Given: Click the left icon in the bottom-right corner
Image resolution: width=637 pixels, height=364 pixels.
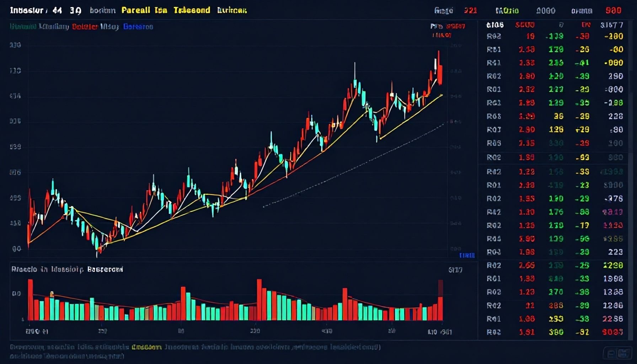Looking at the screenshot, I should pos(611,354).
